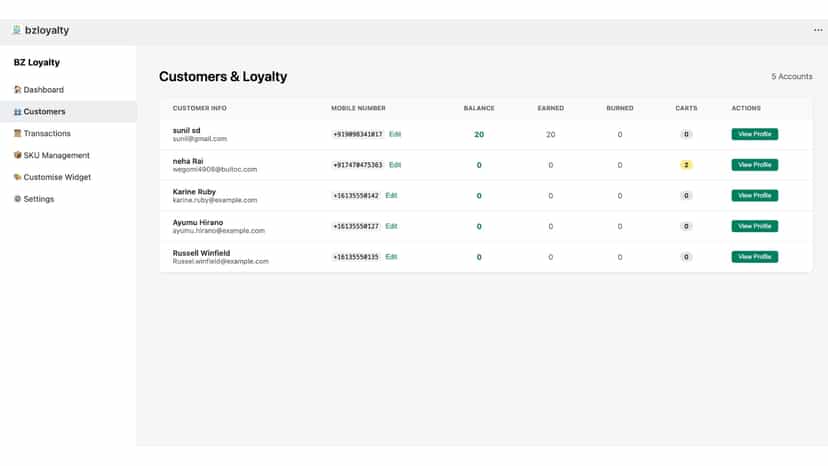Viewport: 828px width, 466px height.
Task: Click the Dashboard sidebar icon
Action: click(x=17, y=90)
